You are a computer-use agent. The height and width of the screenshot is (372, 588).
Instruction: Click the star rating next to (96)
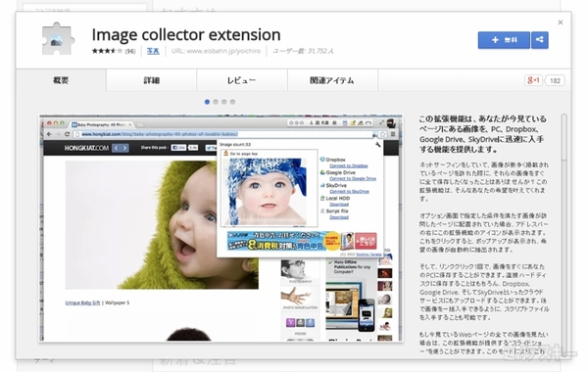click(x=107, y=51)
